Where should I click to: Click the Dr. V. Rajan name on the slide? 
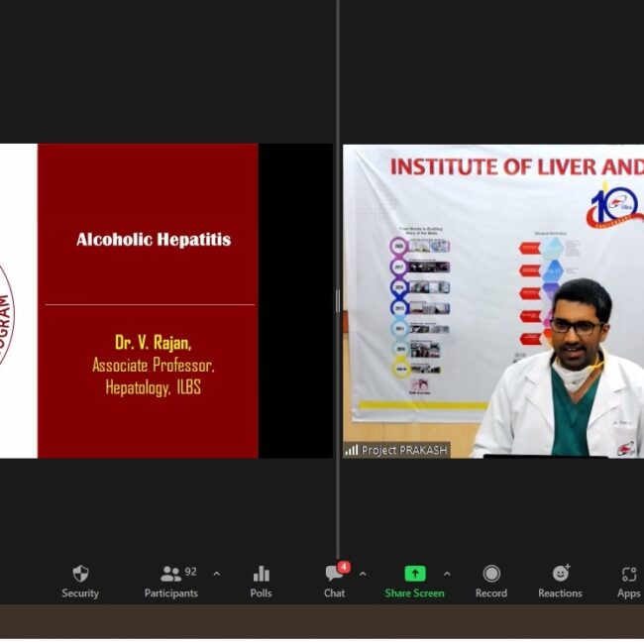153,343
